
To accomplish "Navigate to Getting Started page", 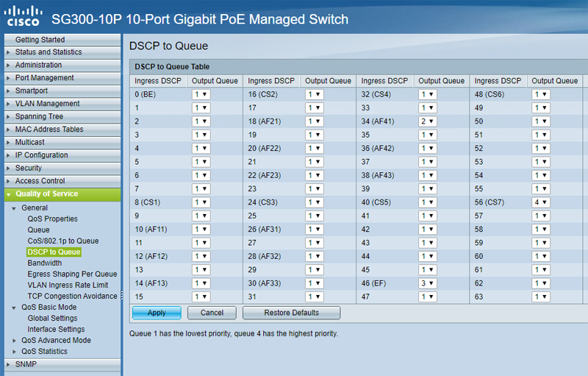I will coord(40,40).
